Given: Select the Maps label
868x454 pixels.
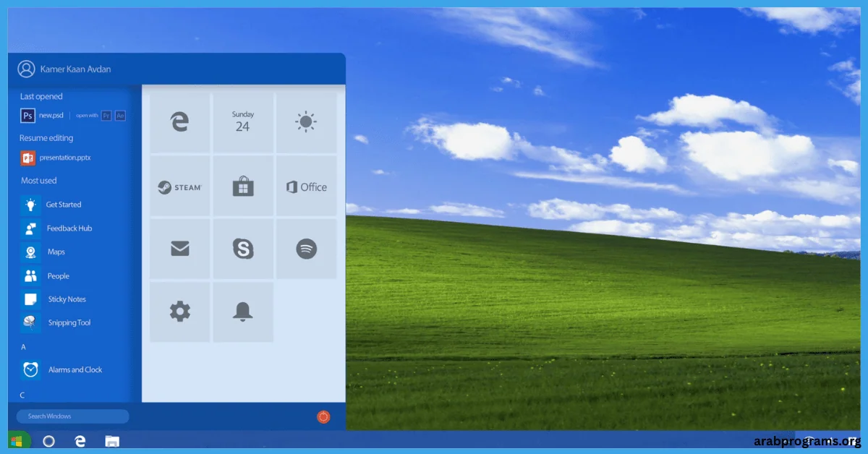Looking at the screenshot, I should click(56, 252).
